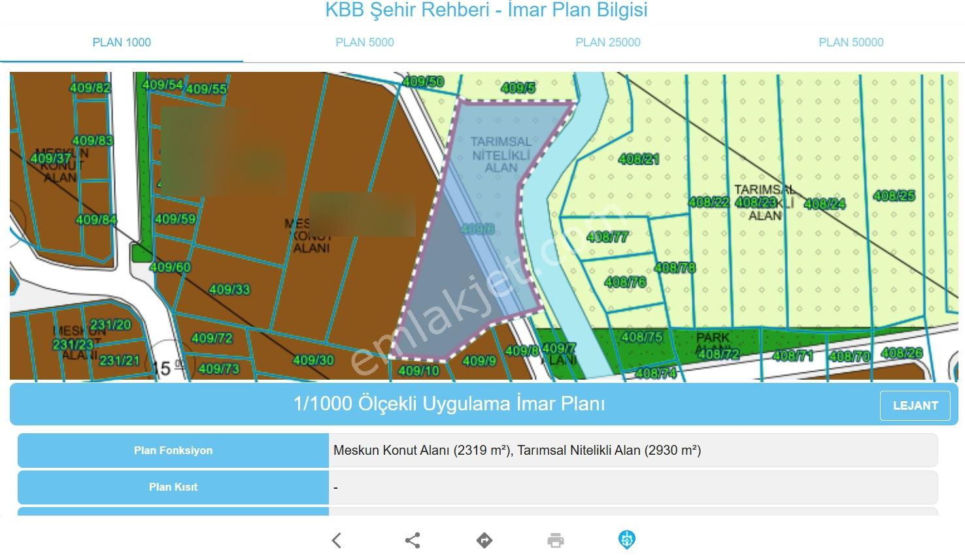The width and height of the screenshot is (965, 560).
Task: Open the LEJANT legend button
Action: click(915, 406)
